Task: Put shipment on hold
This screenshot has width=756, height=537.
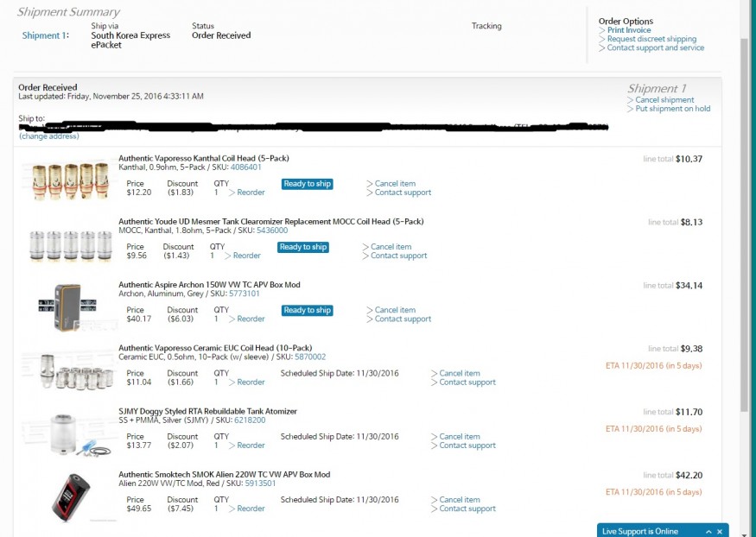Action: click(672, 109)
